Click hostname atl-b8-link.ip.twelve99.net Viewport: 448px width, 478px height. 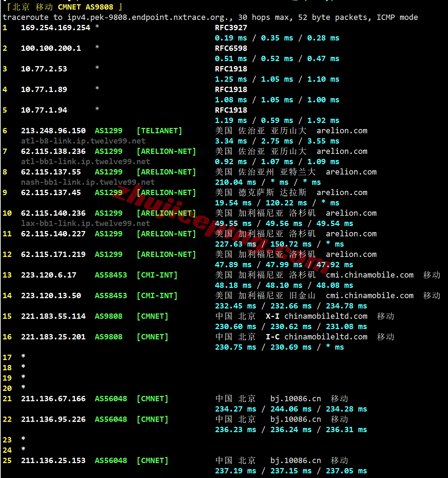(x=83, y=141)
